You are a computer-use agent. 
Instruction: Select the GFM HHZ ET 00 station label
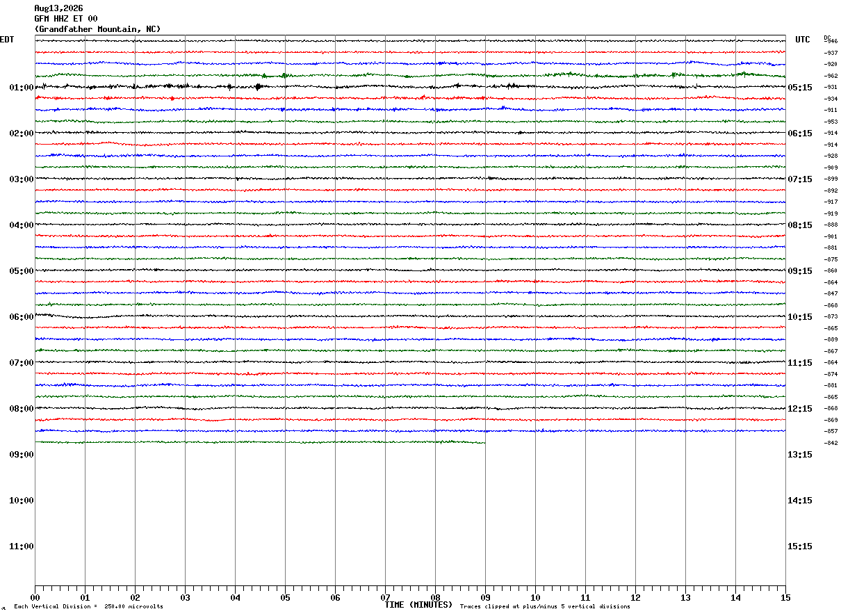point(66,19)
